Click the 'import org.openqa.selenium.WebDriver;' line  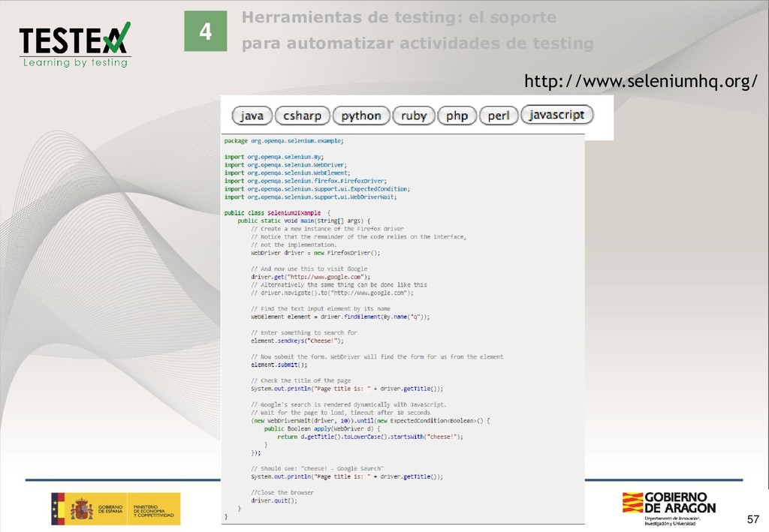pos(285,165)
